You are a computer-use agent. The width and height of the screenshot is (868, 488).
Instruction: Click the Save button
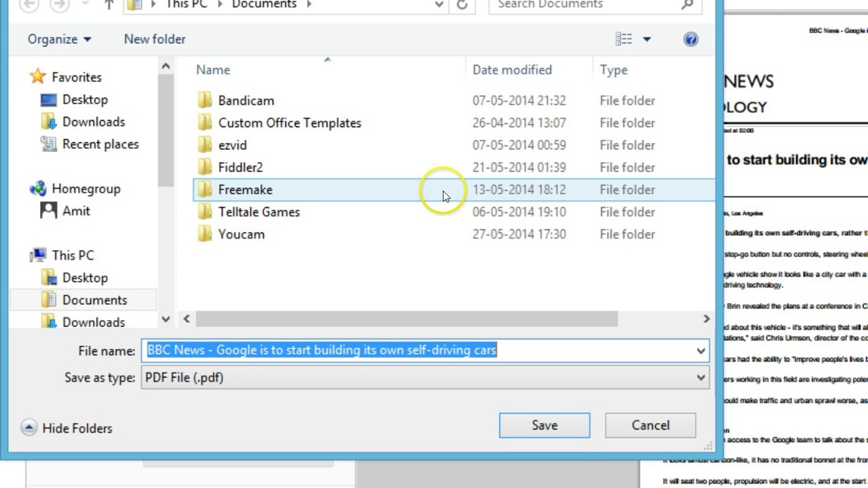(545, 426)
